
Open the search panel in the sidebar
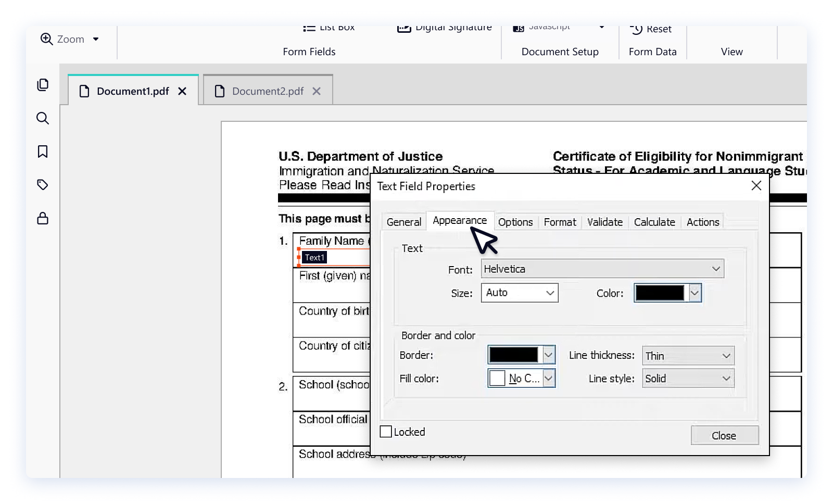click(42, 118)
